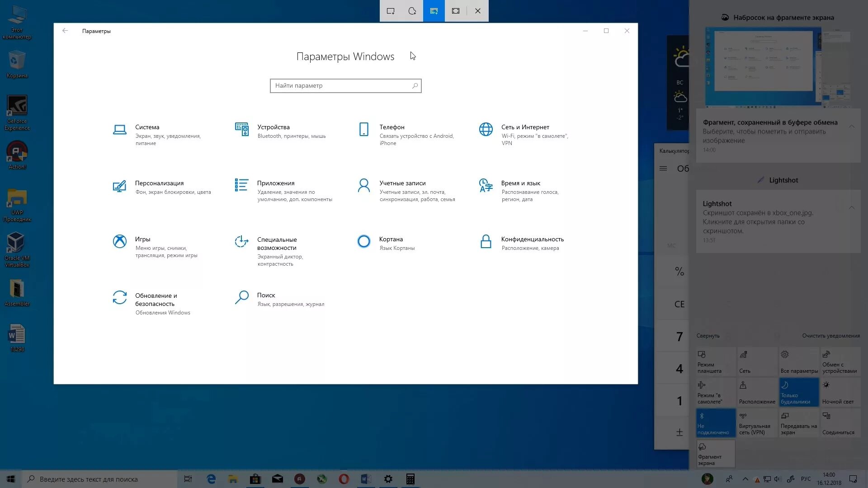This screenshot has width=868, height=488.
Task: Collapse the Lightshot notification chevron
Action: tap(851, 207)
